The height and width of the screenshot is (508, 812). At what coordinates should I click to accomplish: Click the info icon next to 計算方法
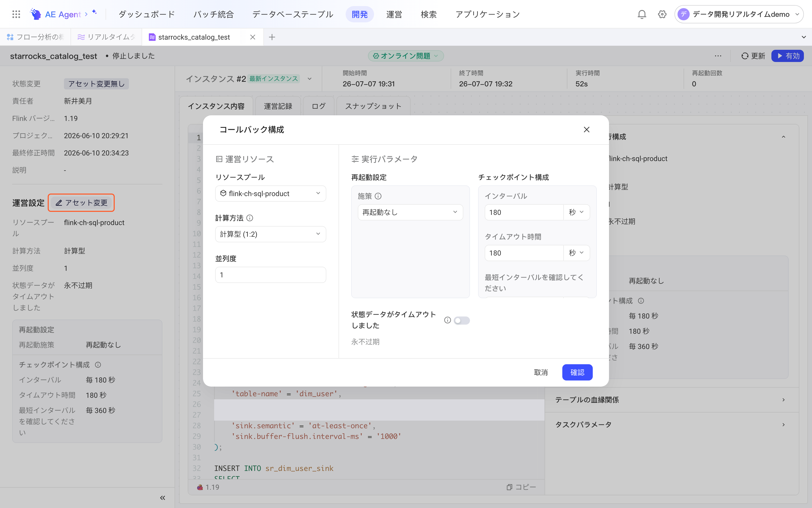(250, 218)
